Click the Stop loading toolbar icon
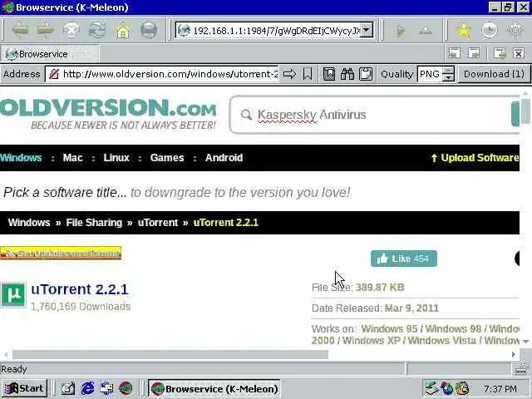This screenshot has width=532, height=399. tap(71, 31)
